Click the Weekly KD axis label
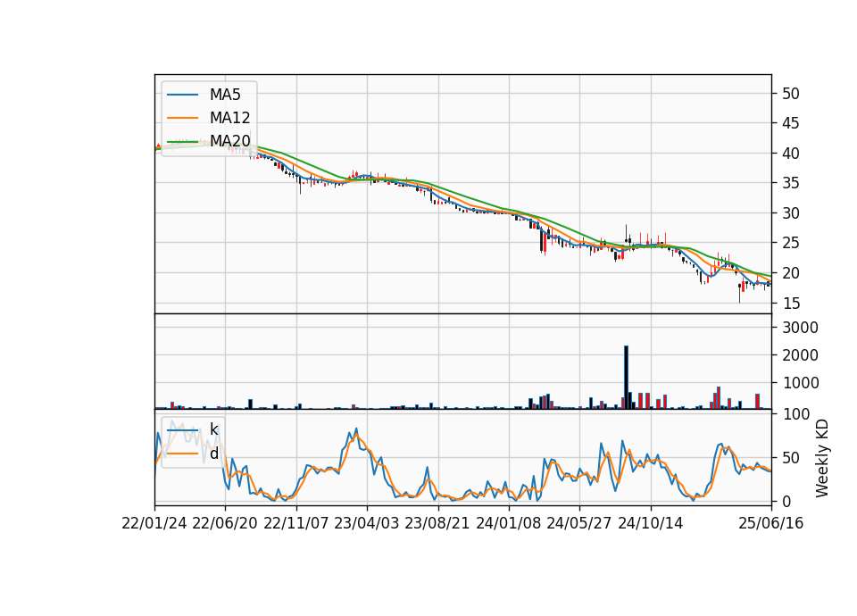 (x=822, y=458)
